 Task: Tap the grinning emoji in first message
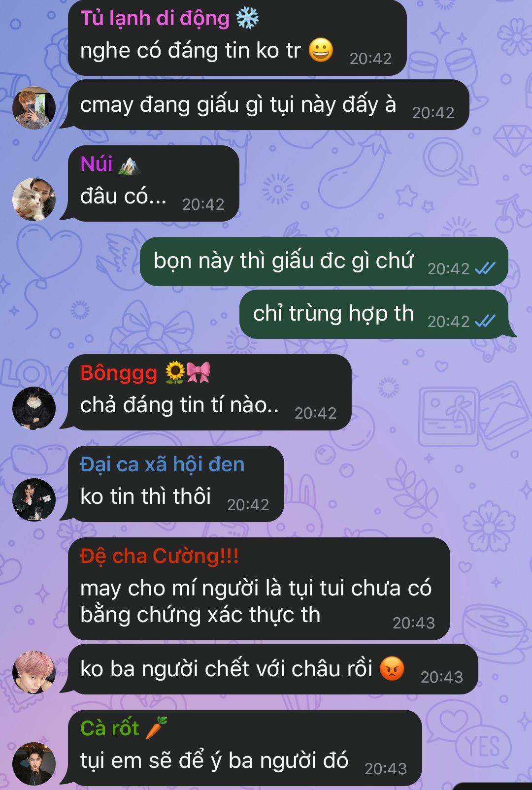[x=321, y=50]
